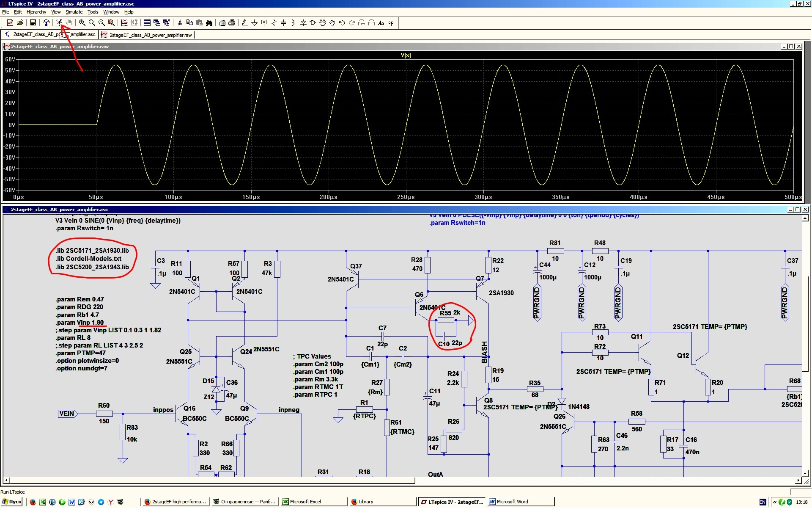This screenshot has height=508, width=812.
Task: Click the Zoom to fit icon
Action: (111, 22)
